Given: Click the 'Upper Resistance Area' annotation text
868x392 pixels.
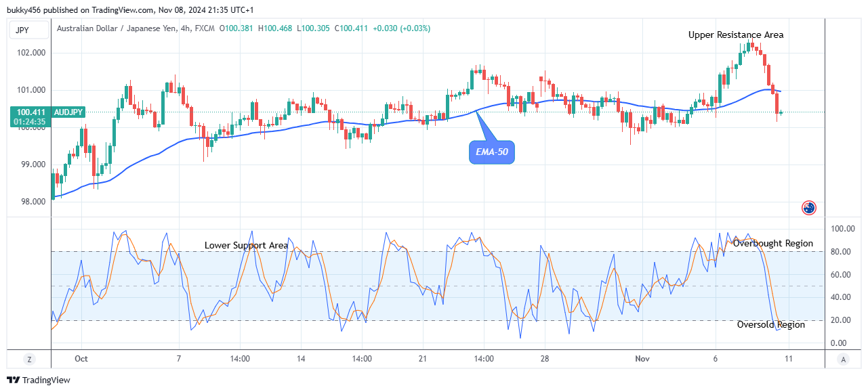Looking at the screenshot, I should (x=736, y=35).
